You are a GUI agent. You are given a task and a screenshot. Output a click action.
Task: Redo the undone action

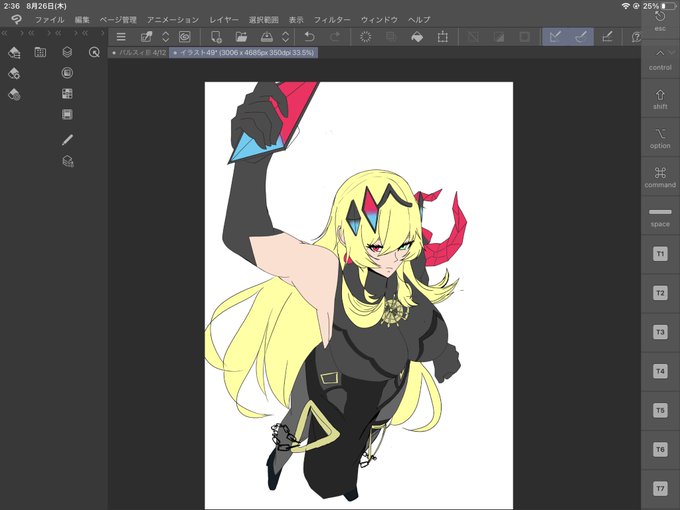click(x=334, y=37)
